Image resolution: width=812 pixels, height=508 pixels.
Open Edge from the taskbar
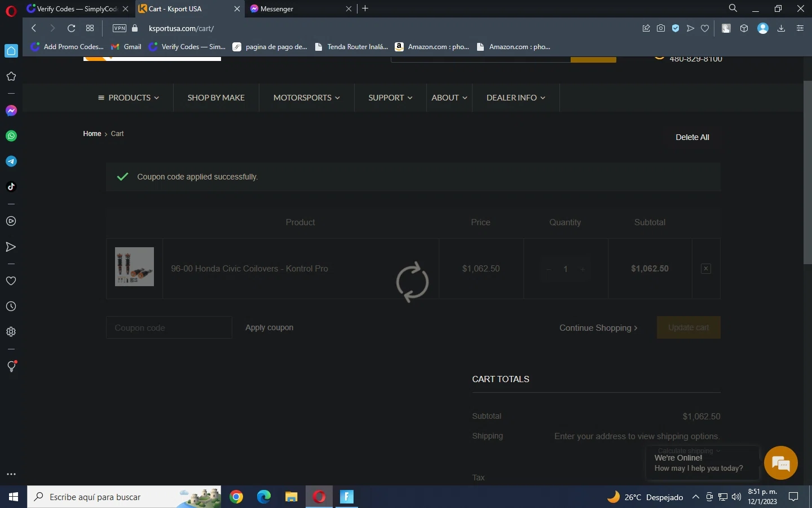coord(264,497)
